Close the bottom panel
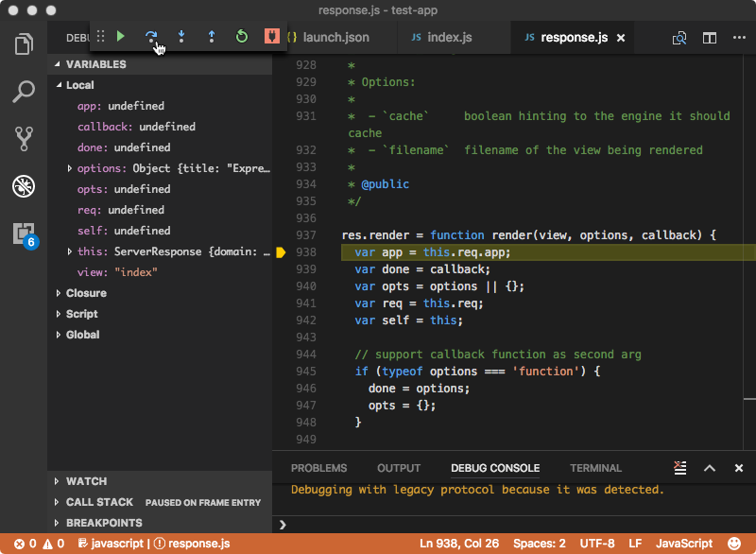756x554 pixels. click(x=739, y=468)
